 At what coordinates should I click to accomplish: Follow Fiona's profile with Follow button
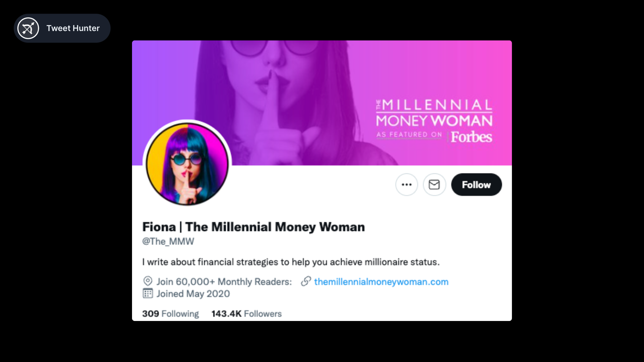(476, 184)
